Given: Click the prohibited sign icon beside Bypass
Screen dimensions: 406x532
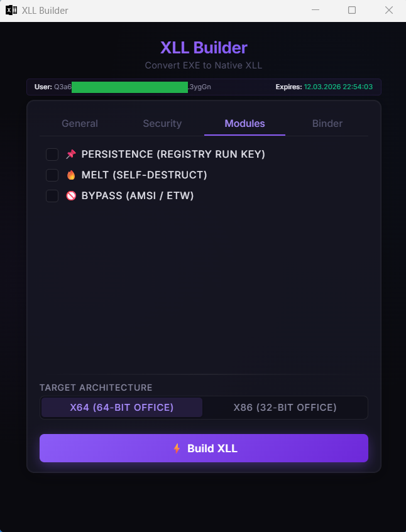Looking at the screenshot, I should click(x=70, y=196).
